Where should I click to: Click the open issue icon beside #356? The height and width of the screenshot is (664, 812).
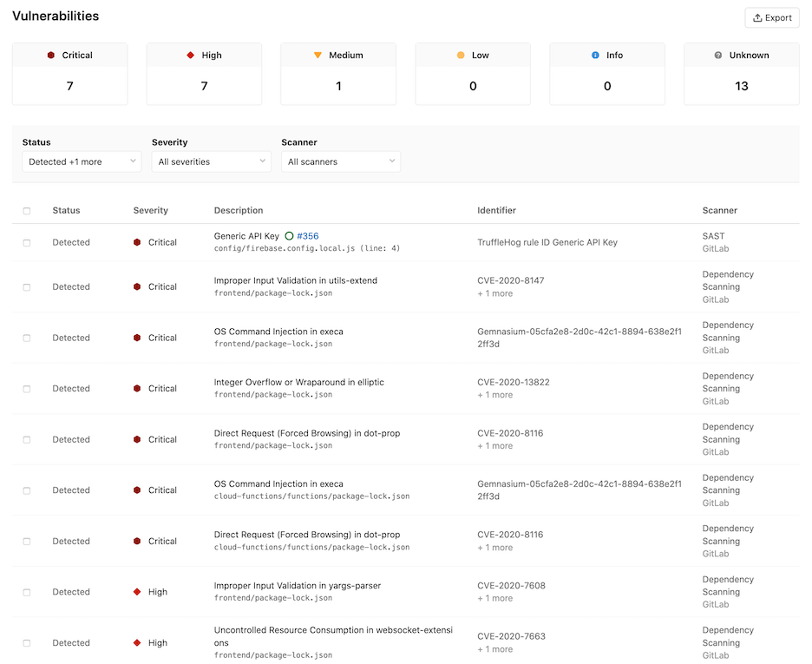[289, 236]
